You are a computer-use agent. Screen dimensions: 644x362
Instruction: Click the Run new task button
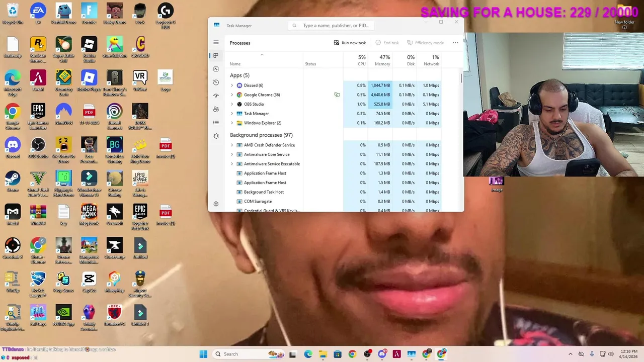(350, 43)
